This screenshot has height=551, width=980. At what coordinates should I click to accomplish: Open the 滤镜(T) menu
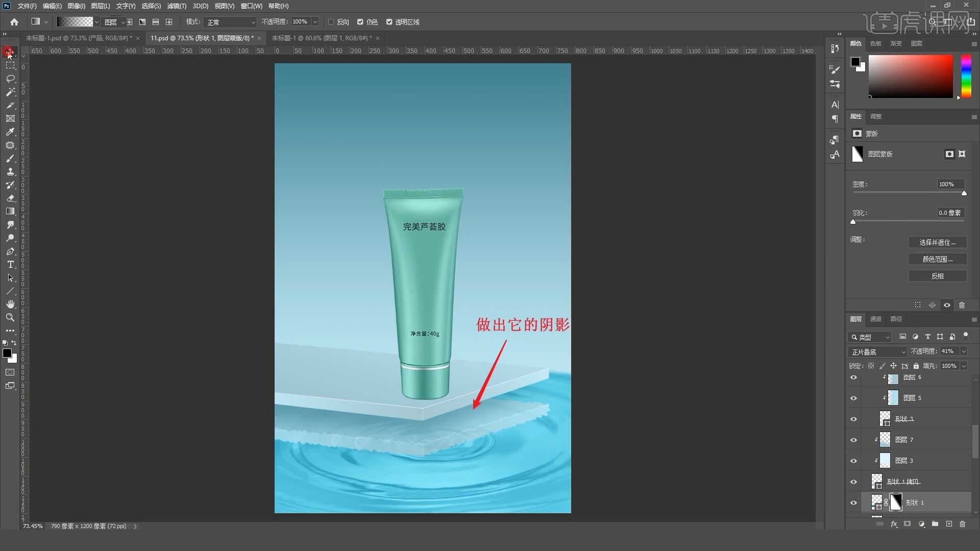click(x=177, y=6)
